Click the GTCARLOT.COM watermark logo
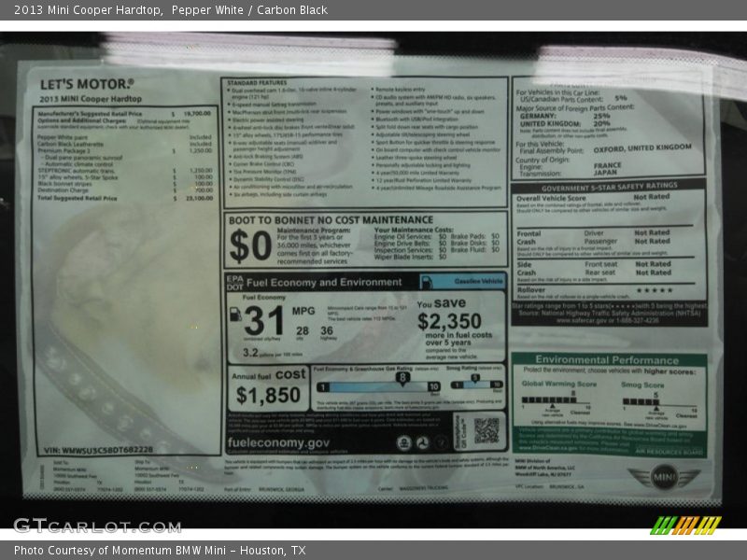Viewport: 747px width, 560px height. click(x=96, y=525)
